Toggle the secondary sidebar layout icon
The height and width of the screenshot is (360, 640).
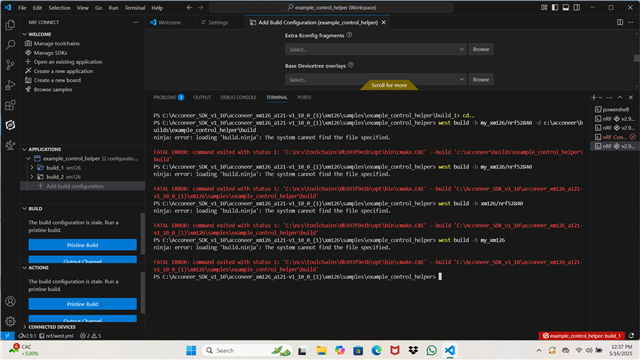576,7
